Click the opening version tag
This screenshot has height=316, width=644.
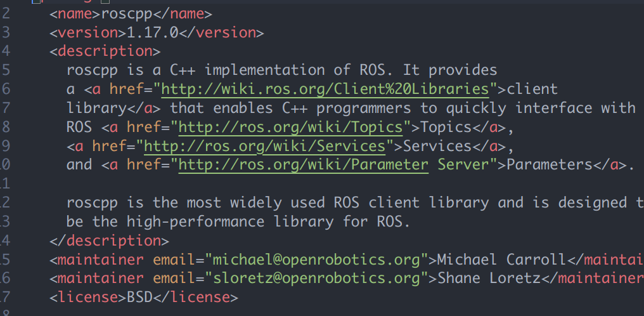pos(88,32)
